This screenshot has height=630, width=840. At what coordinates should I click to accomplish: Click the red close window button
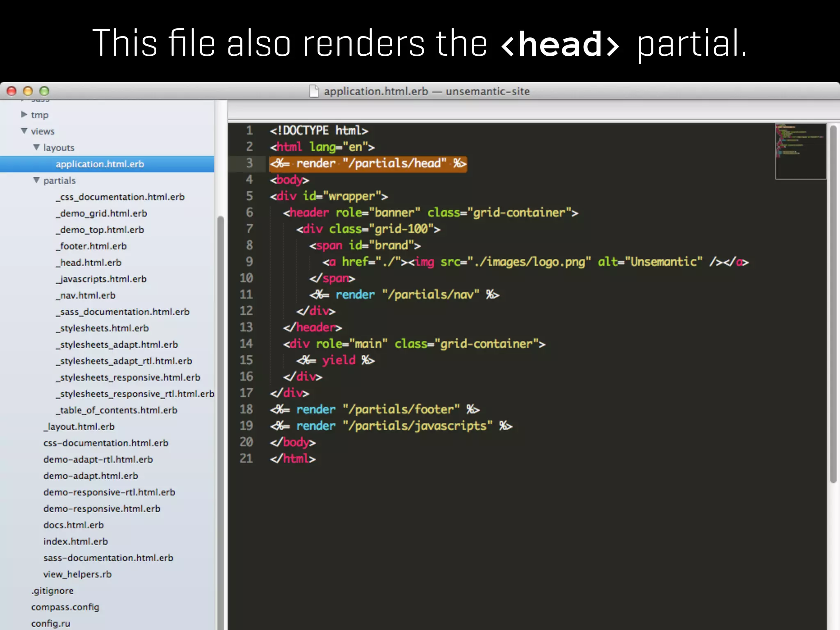click(12, 91)
